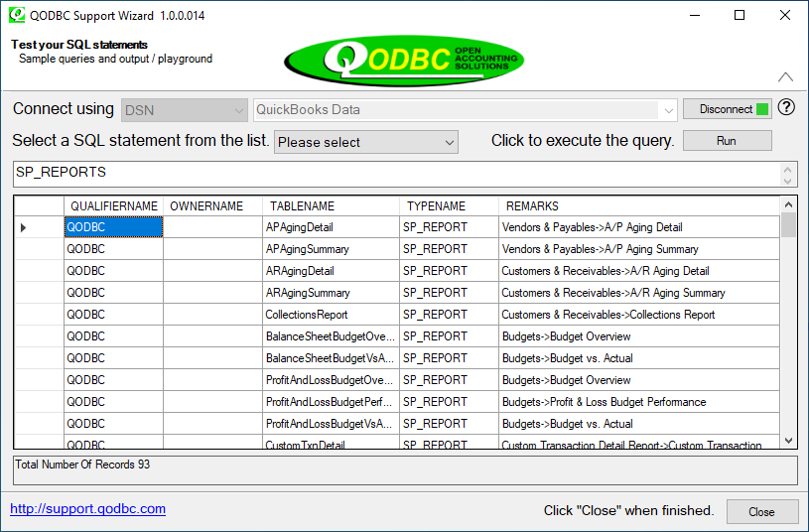Viewport: 809px width, 532px height.
Task: Open the support.qodbc.com link
Action: (87, 509)
